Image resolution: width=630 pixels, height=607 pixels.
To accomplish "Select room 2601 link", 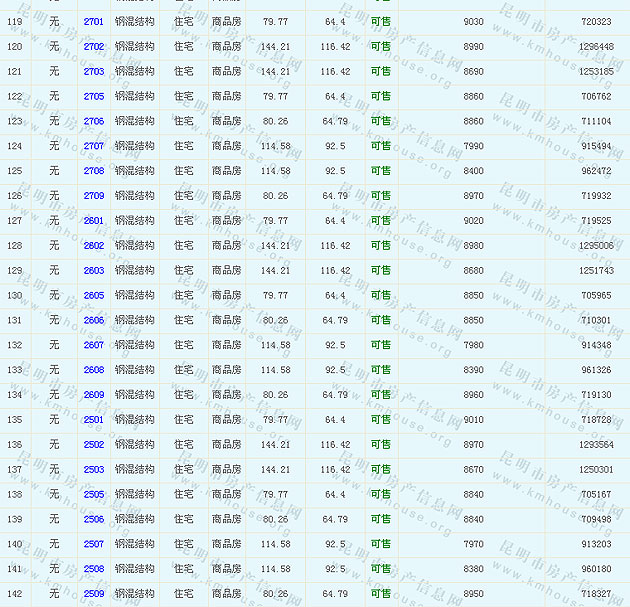I will coord(93,221).
